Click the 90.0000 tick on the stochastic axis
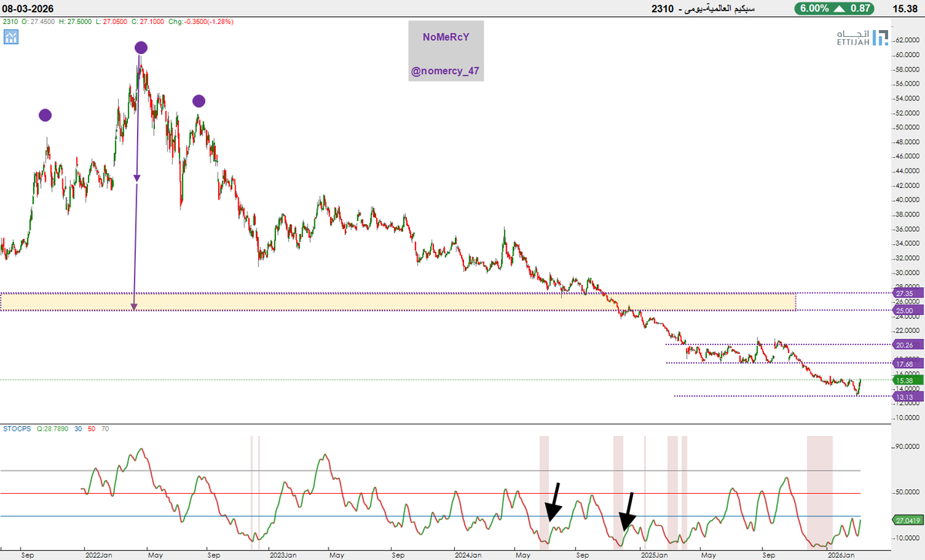This screenshot has width=925, height=560. tap(906, 447)
